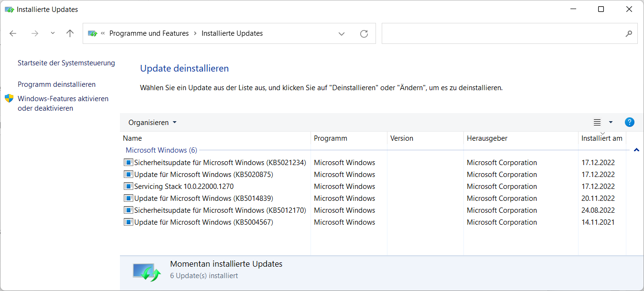The width and height of the screenshot is (644, 291).
Task: Sort by the Programm column header
Action: pos(349,138)
